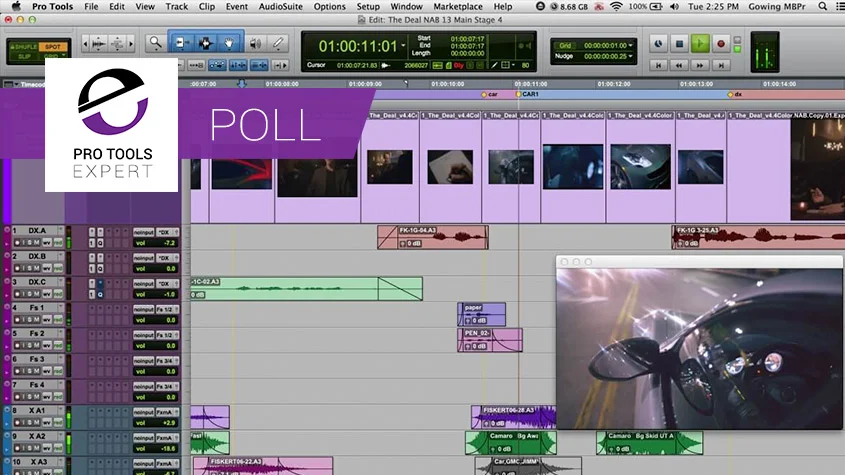Open the AudioSuite menu
The image size is (845, 475).
pyautogui.click(x=280, y=6)
